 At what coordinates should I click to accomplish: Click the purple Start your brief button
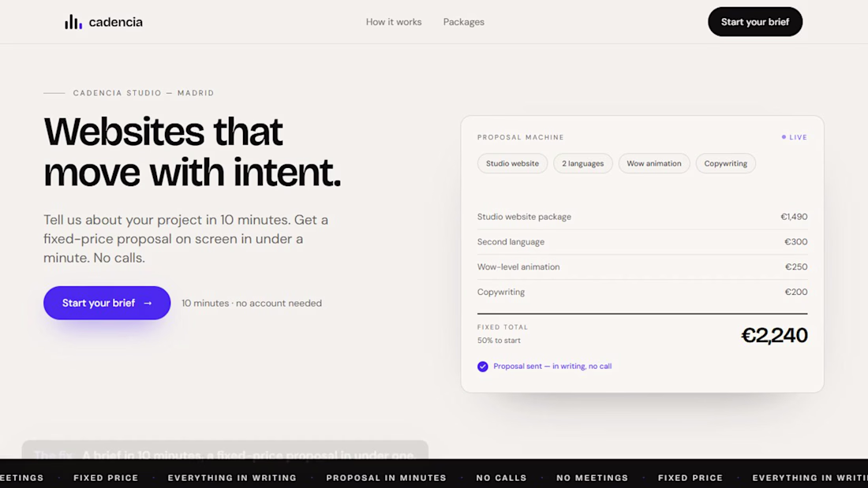pyautogui.click(x=107, y=303)
